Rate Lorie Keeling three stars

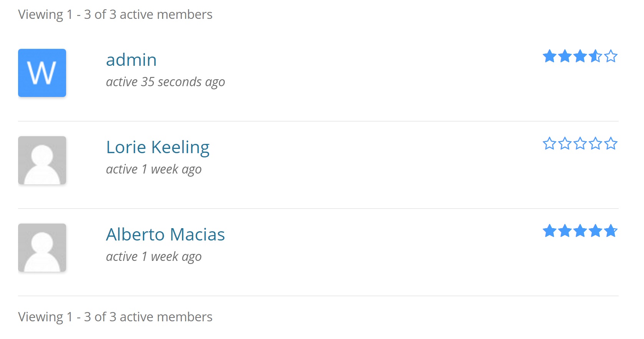coord(580,144)
